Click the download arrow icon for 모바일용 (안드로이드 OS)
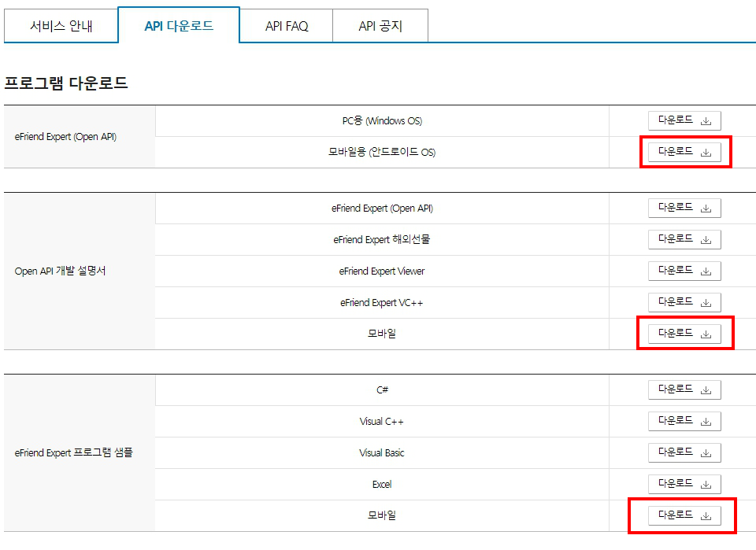Image resolution: width=756 pixels, height=550 pixels. [706, 152]
